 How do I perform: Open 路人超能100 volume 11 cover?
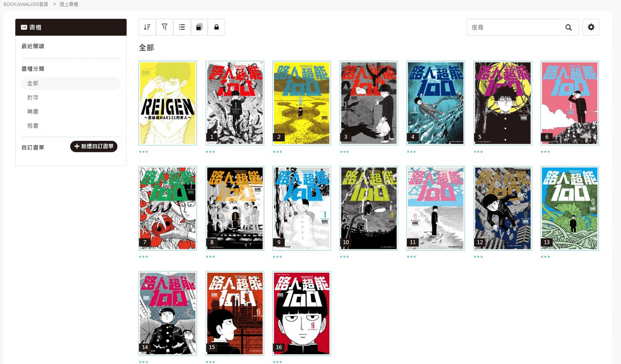[436, 208]
